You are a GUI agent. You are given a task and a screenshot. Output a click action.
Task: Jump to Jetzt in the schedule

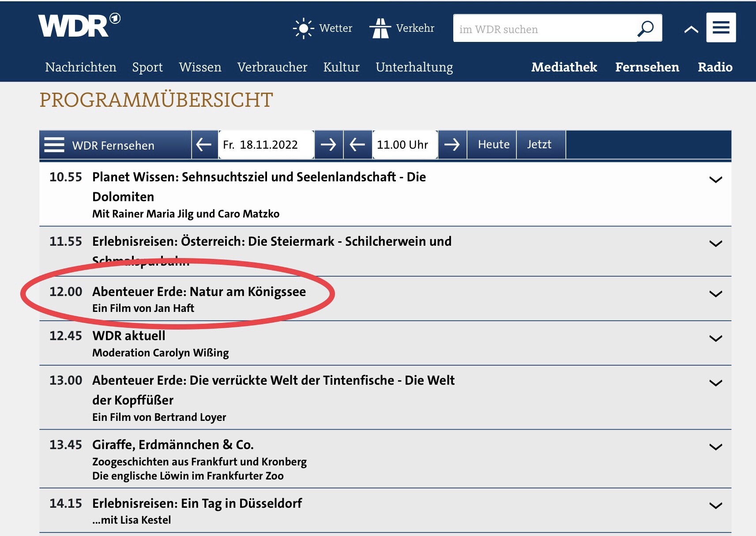(x=541, y=144)
